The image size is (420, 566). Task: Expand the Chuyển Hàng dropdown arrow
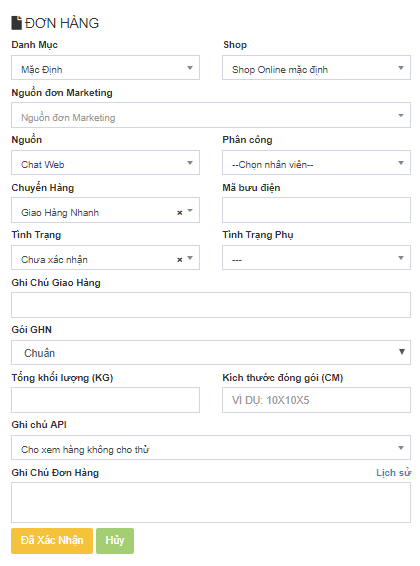(x=190, y=210)
